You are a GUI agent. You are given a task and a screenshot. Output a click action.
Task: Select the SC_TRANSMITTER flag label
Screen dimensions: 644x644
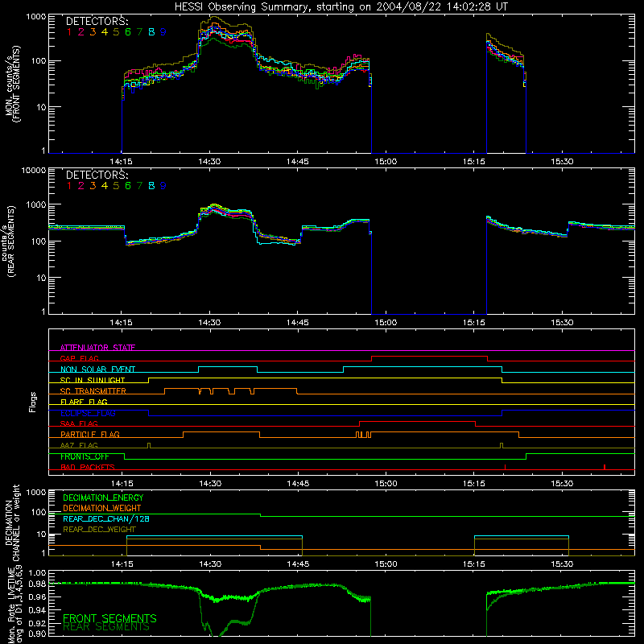pos(93,391)
